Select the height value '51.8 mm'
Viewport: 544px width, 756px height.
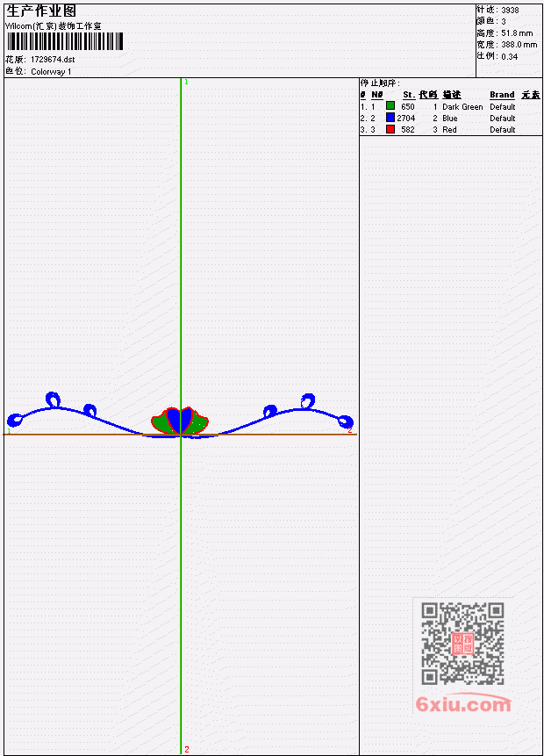[x=517, y=33]
